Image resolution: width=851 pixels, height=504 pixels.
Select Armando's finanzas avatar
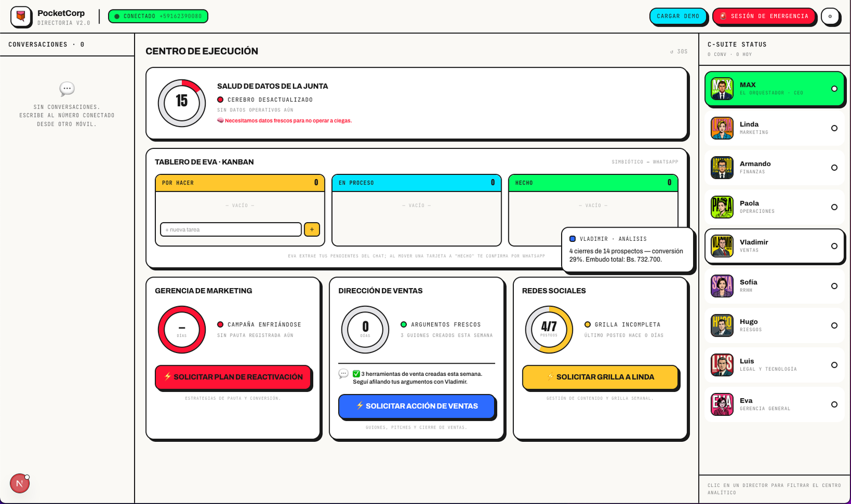pyautogui.click(x=722, y=167)
